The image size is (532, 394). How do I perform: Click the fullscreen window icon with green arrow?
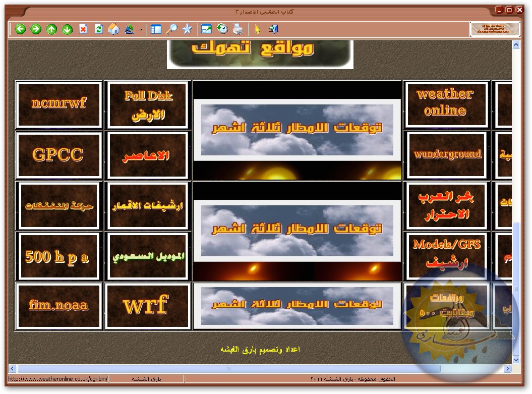206,29
